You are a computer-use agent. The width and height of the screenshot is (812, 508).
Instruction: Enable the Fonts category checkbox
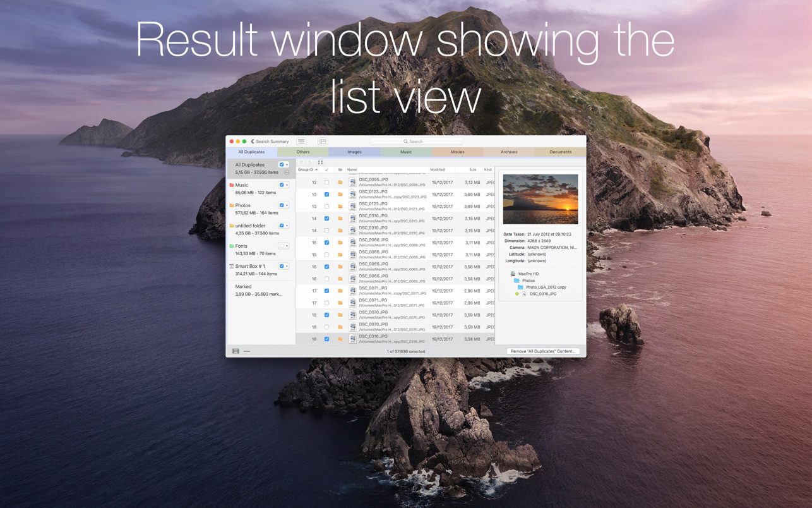281,246
